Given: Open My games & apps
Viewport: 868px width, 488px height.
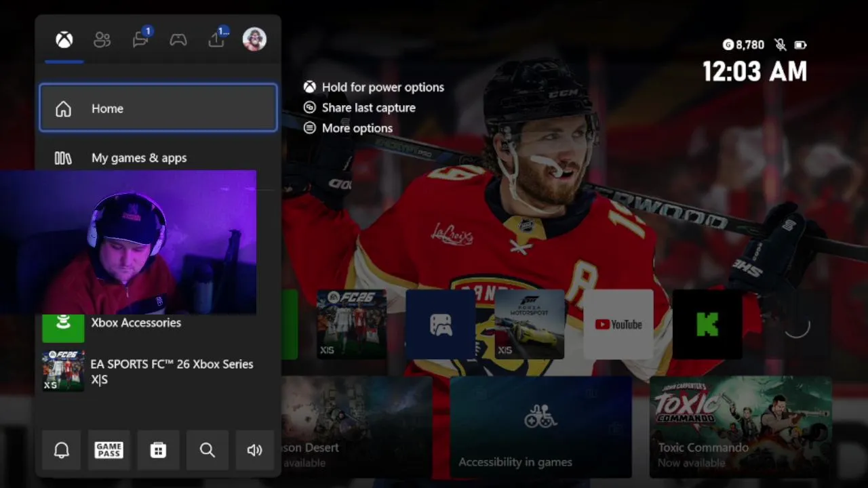Looking at the screenshot, I should point(158,158).
